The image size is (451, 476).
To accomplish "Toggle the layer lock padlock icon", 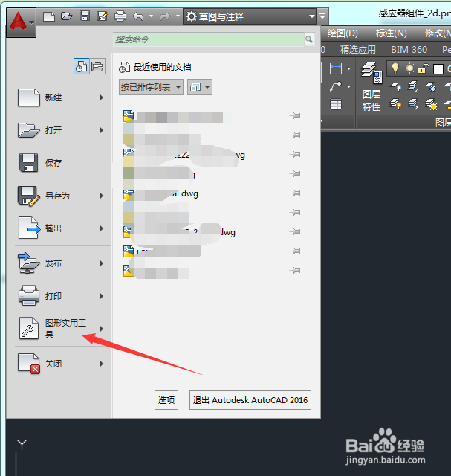I will point(424,68).
